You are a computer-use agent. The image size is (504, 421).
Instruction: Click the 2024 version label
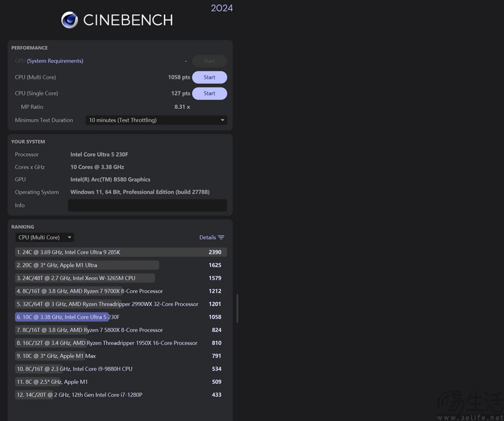click(222, 8)
